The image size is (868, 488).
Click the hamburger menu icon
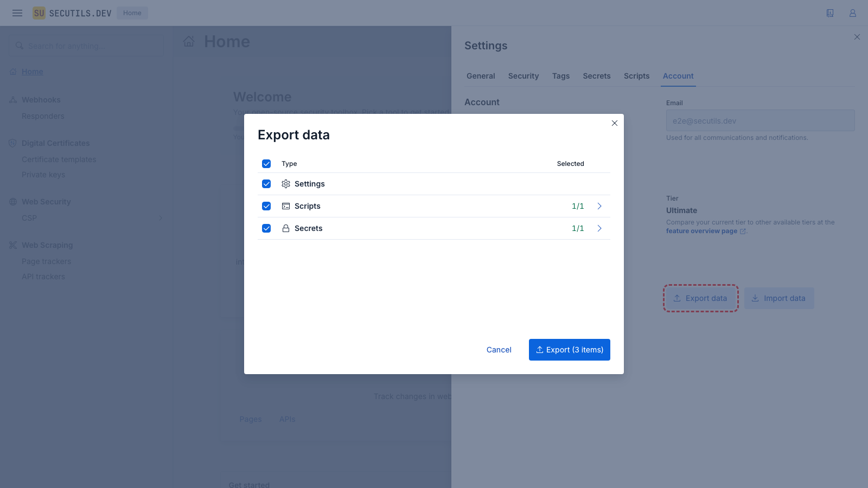pyautogui.click(x=17, y=13)
